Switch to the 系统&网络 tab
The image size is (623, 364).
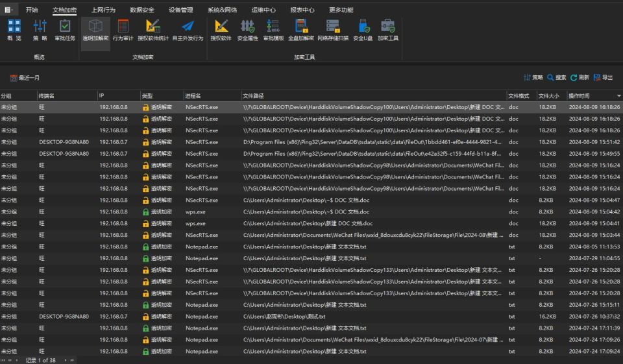pyautogui.click(x=222, y=10)
